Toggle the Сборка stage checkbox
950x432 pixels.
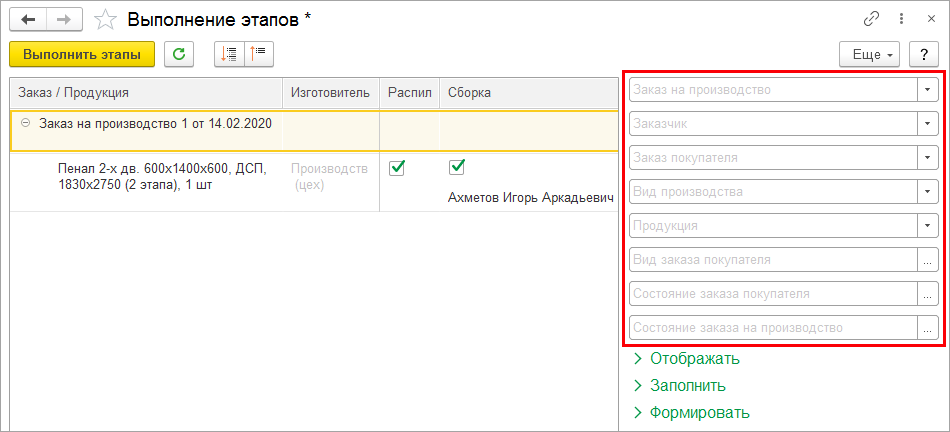point(457,167)
